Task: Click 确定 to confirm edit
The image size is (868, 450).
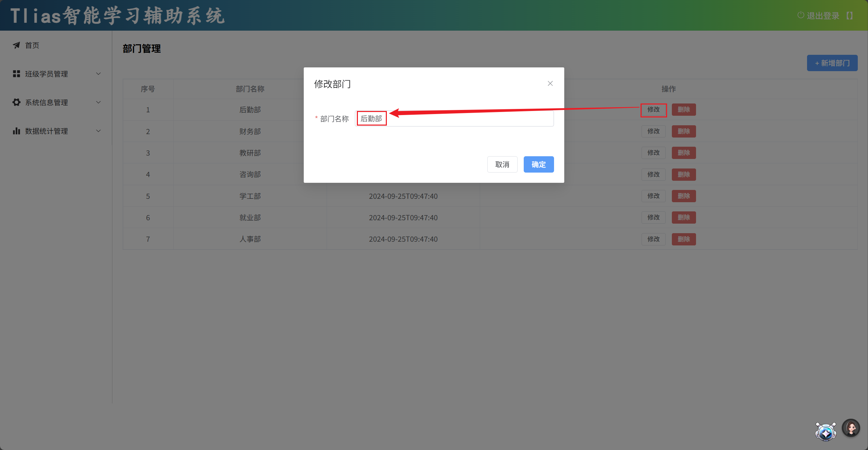Action: tap(538, 164)
